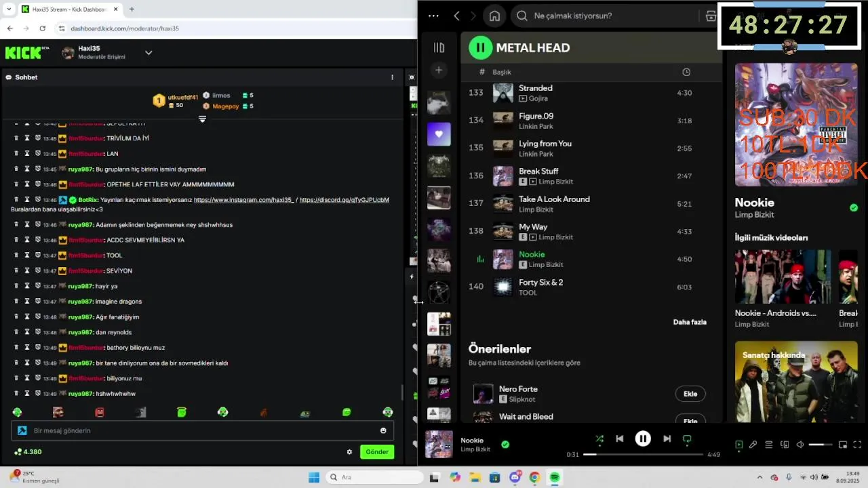Toggle Now Playing view icon in Spotify
Image resolution: width=868 pixels, height=488 pixels.
(x=738, y=445)
